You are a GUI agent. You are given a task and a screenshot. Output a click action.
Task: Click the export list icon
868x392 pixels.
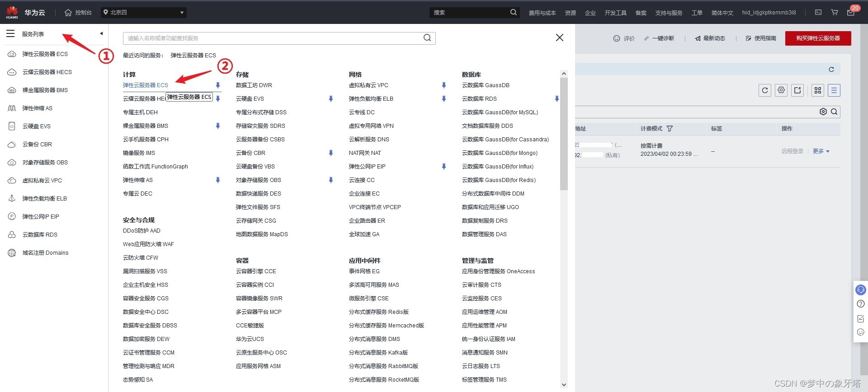pos(797,90)
